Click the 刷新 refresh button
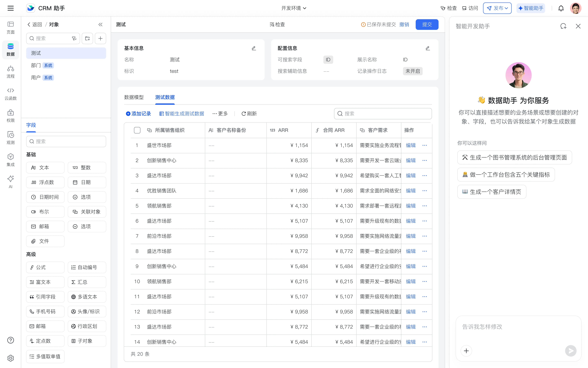The height and width of the screenshot is (368, 588). (249, 114)
